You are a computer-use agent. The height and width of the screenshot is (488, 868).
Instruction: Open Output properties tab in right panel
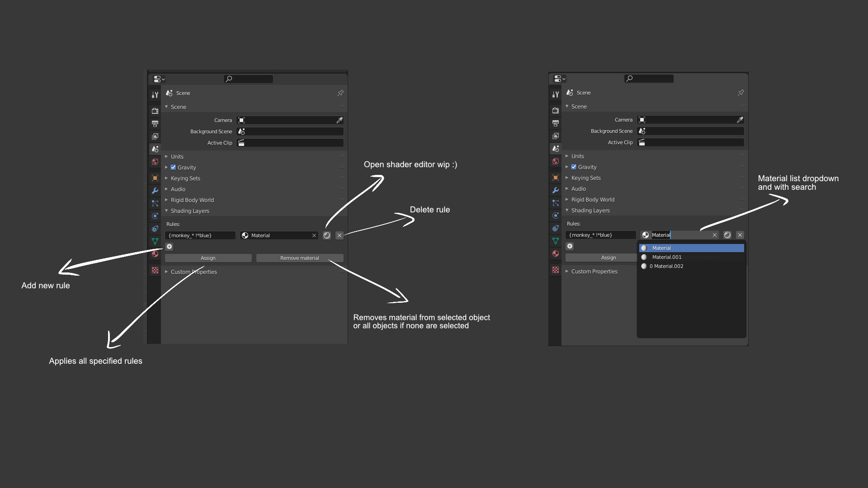point(556,123)
